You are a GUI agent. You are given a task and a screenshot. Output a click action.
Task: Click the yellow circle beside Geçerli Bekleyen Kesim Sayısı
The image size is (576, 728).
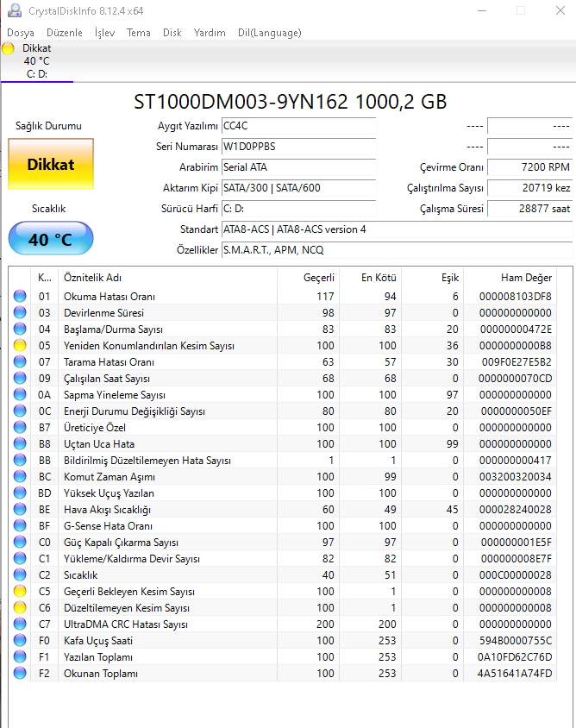[x=21, y=592]
